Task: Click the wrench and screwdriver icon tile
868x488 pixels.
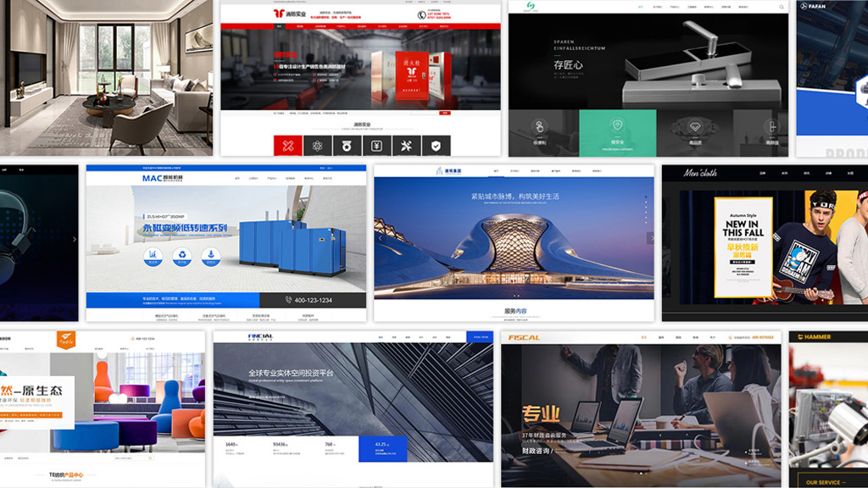Action: pyautogui.click(x=406, y=146)
